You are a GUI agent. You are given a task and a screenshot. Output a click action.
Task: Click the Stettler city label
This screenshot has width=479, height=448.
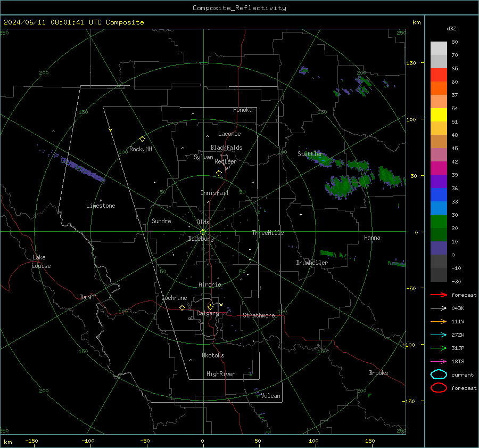click(310, 154)
